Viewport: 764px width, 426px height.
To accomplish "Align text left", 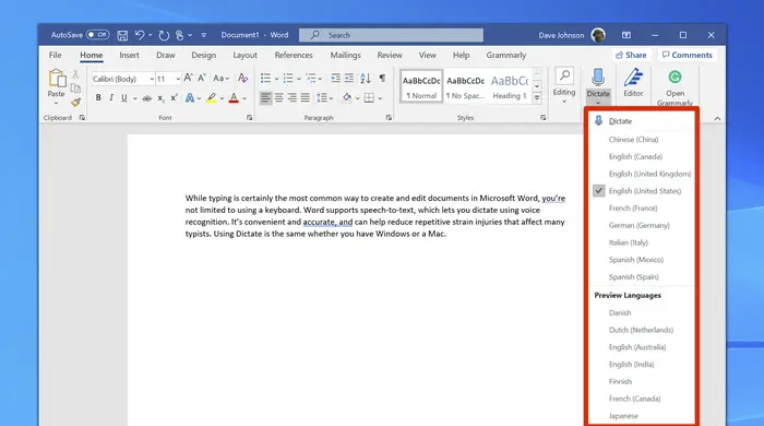I will [x=266, y=98].
